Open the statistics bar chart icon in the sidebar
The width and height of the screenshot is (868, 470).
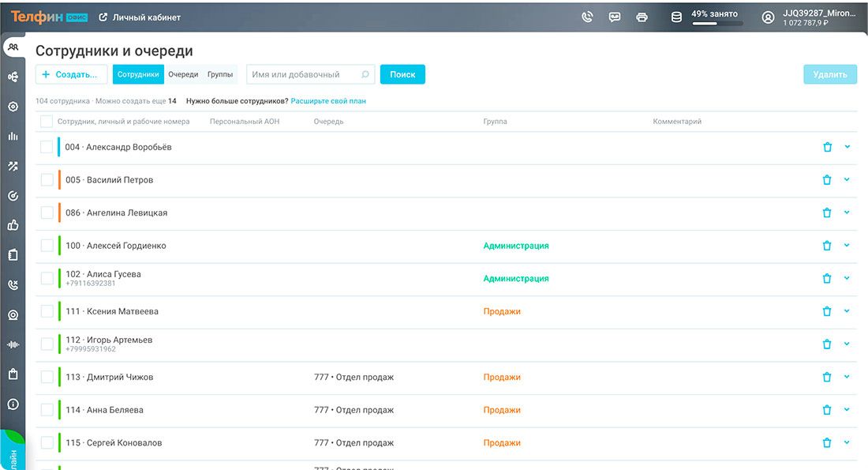click(x=13, y=136)
